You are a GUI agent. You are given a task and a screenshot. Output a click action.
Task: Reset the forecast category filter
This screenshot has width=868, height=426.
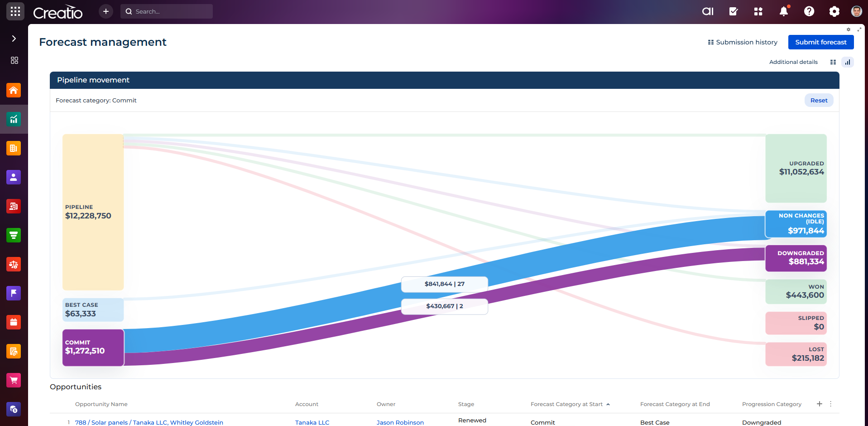point(819,100)
